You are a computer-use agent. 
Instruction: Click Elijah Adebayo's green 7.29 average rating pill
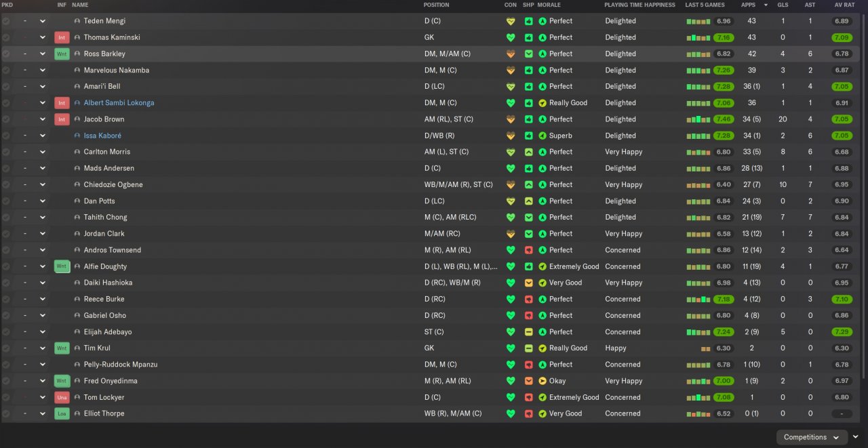842,332
